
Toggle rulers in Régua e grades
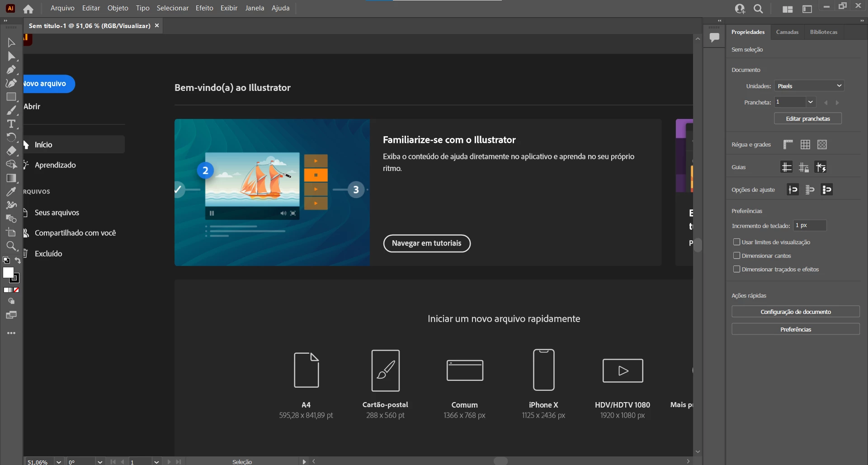788,145
